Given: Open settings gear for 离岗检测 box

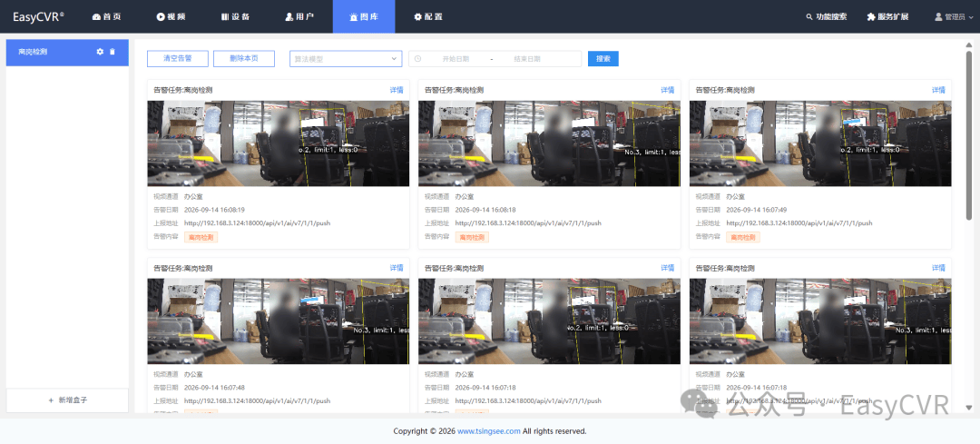Looking at the screenshot, I should click(100, 52).
